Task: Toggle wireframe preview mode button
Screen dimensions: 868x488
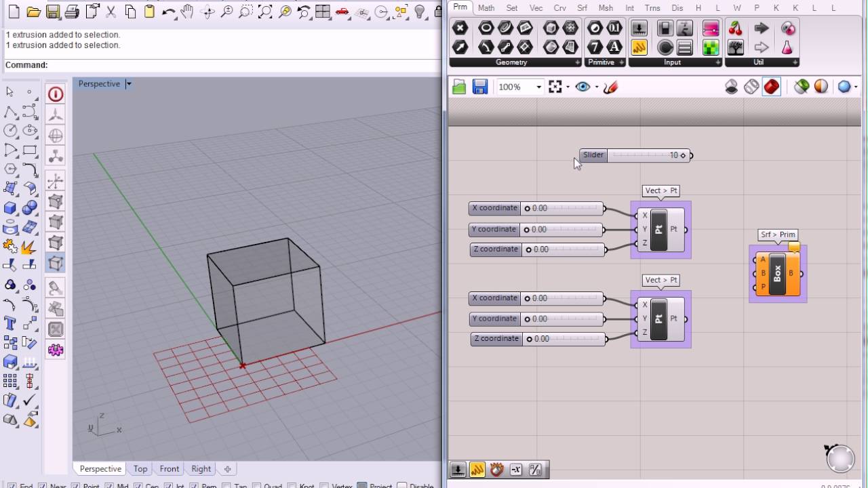Action: (x=751, y=87)
